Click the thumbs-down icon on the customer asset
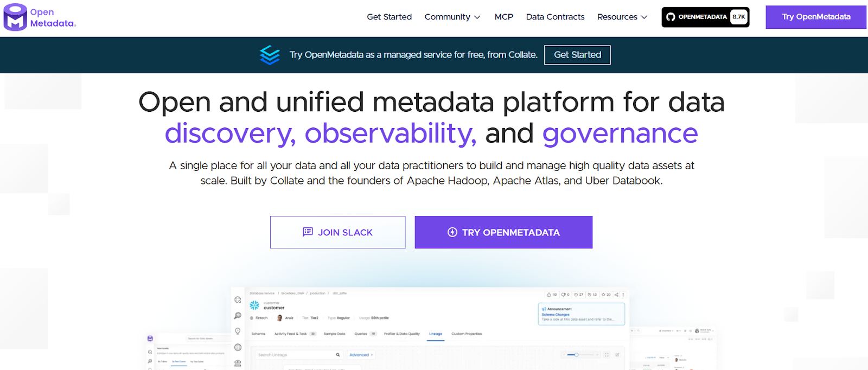 [x=563, y=295]
